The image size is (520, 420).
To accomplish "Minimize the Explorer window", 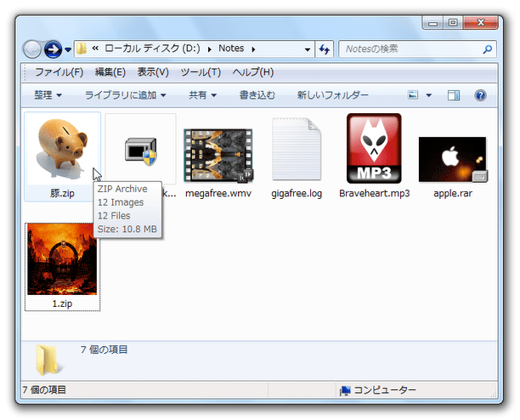I will (432, 23).
